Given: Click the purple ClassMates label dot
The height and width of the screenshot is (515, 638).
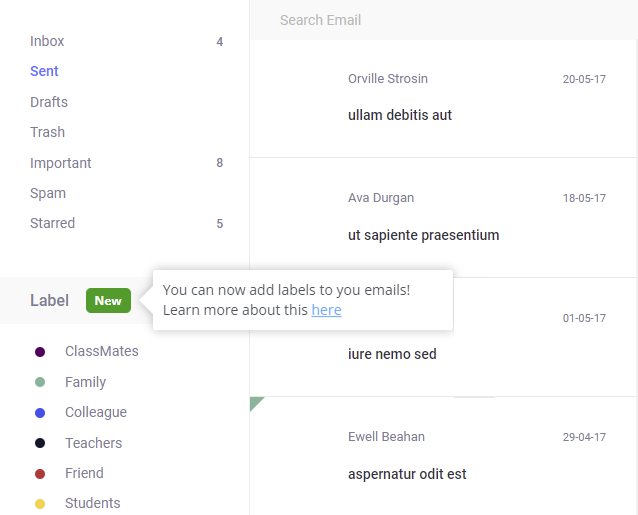Looking at the screenshot, I should (x=40, y=352).
